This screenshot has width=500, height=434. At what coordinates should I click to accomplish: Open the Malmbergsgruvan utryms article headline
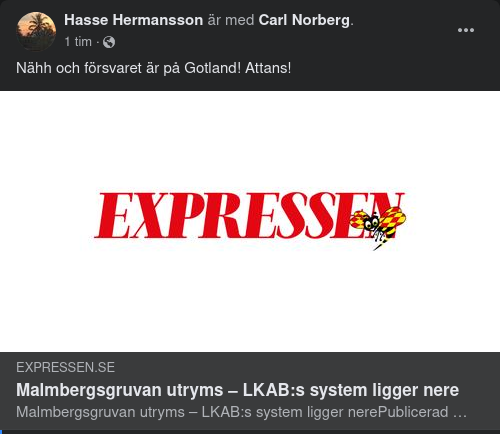pos(237,390)
